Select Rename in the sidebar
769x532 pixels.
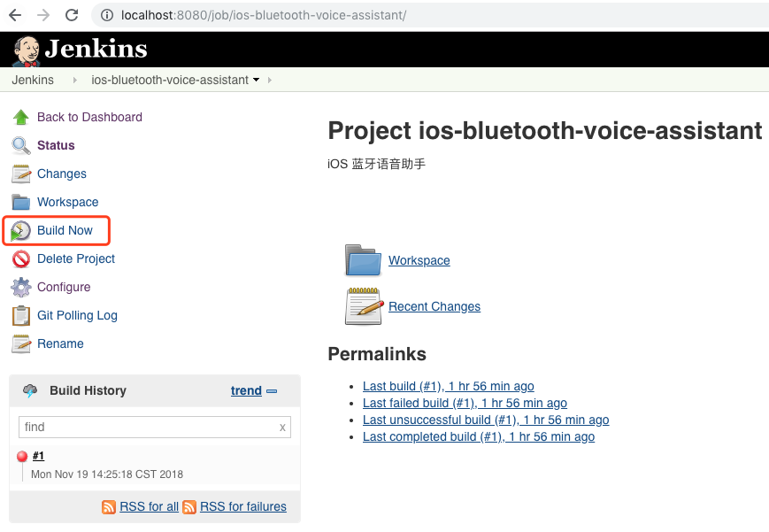pos(60,344)
